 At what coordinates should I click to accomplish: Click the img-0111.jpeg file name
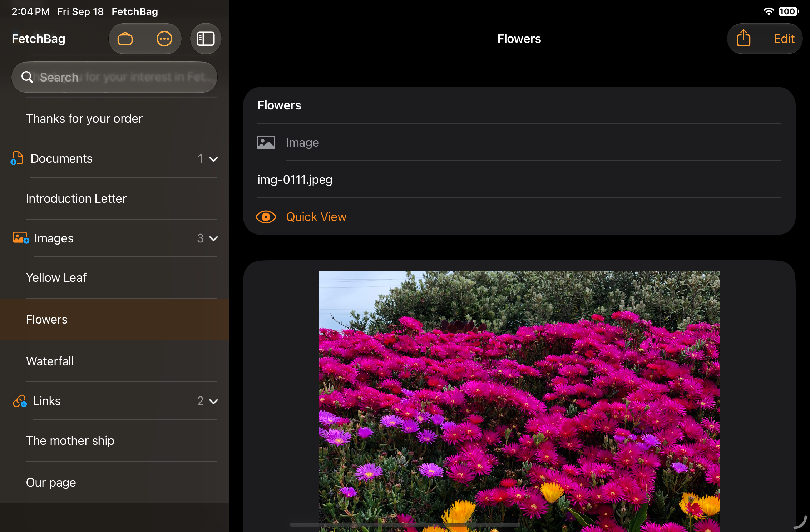tap(295, 179)
